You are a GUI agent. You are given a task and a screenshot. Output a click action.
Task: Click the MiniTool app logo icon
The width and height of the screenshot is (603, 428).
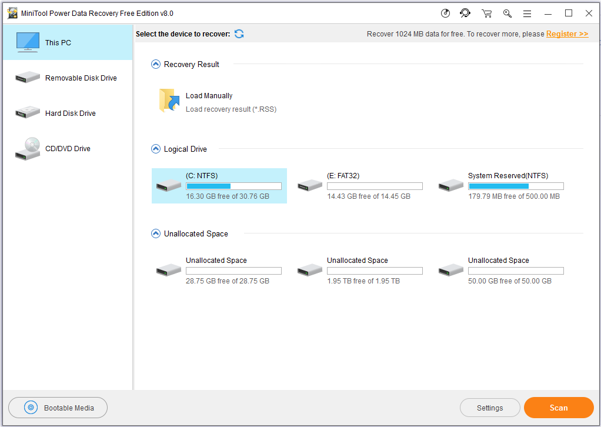13,13
